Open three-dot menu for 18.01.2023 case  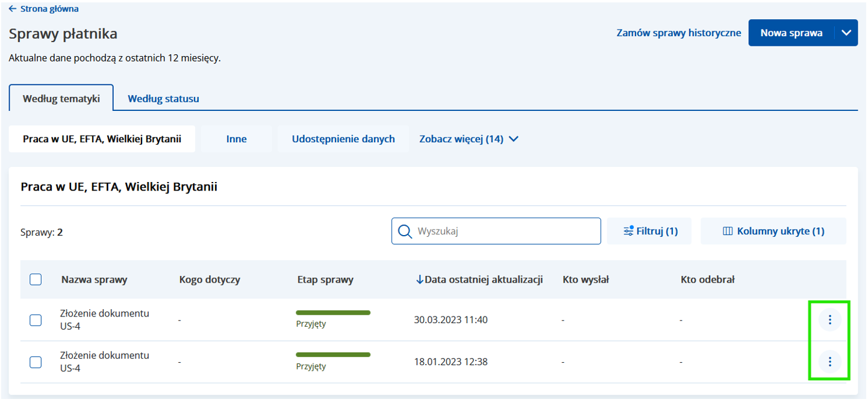(829, 362)
